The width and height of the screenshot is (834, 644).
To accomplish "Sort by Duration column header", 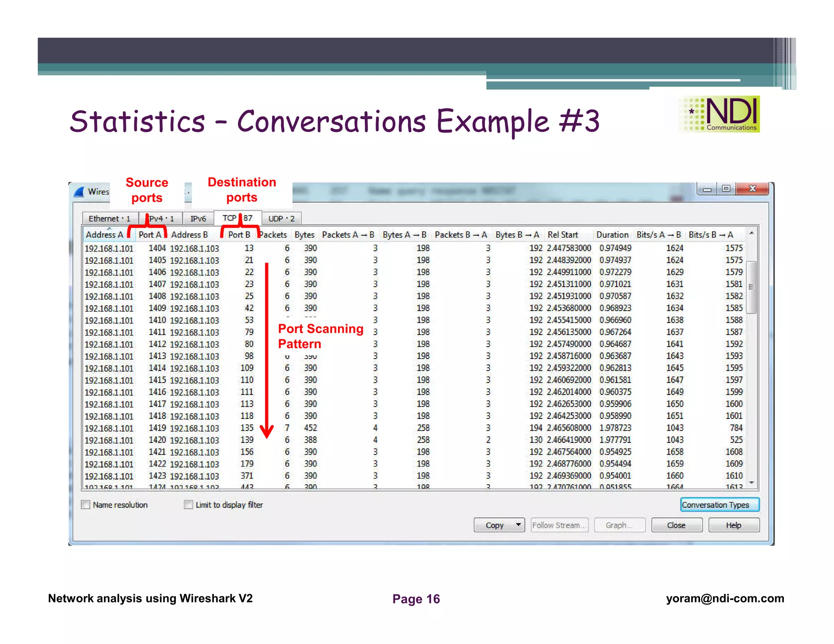I will pos(612,235).
